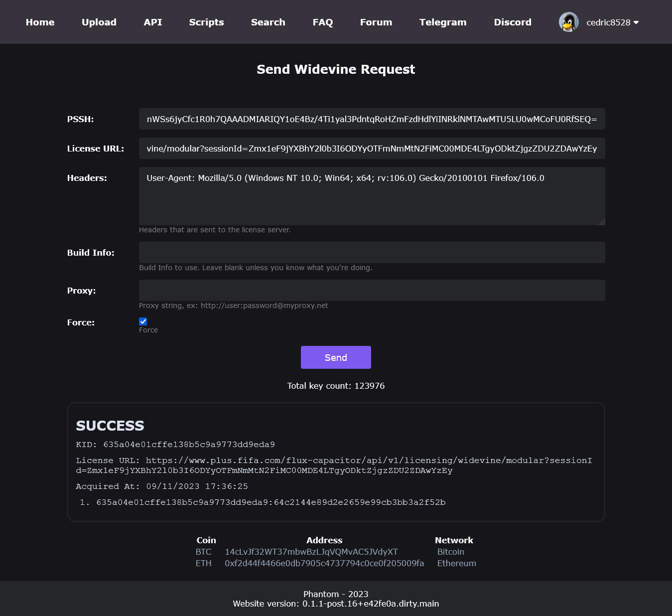Toggle the Force checkbox

point(143,321)
